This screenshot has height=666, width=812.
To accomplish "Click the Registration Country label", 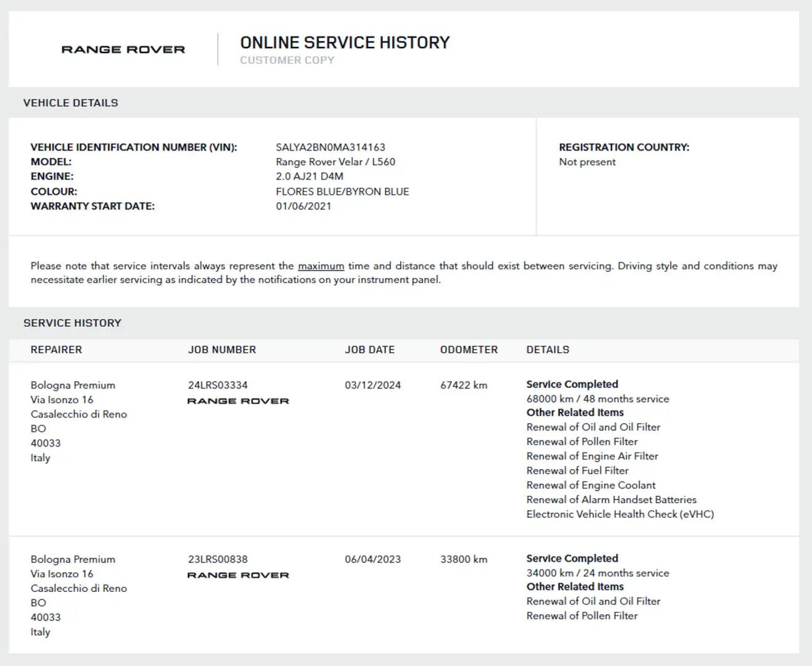I will pos(624,147).
